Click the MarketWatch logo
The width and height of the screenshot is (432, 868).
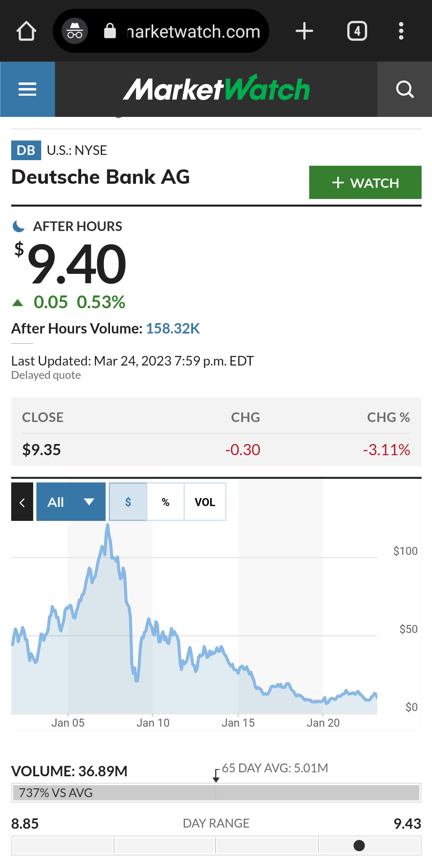point(216,89)
